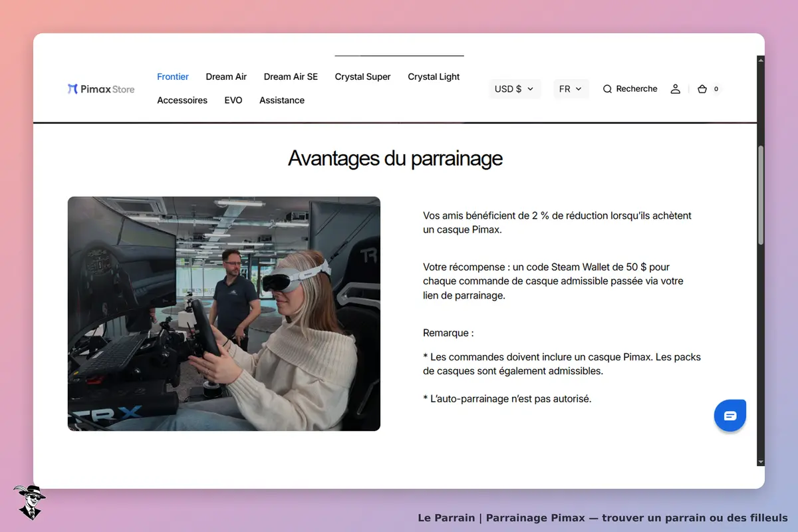
Task: Go to Dream Air SE page
Action: (x=291, y=76)
